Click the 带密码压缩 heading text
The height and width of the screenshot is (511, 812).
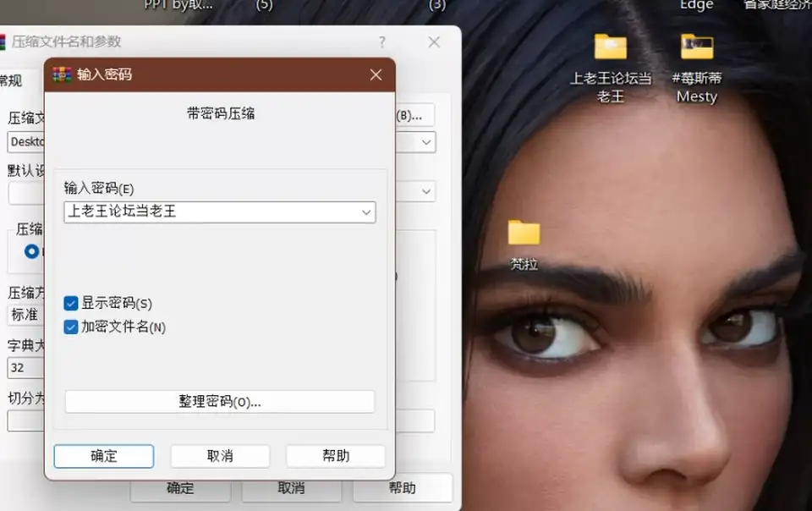tap(221, 113)
